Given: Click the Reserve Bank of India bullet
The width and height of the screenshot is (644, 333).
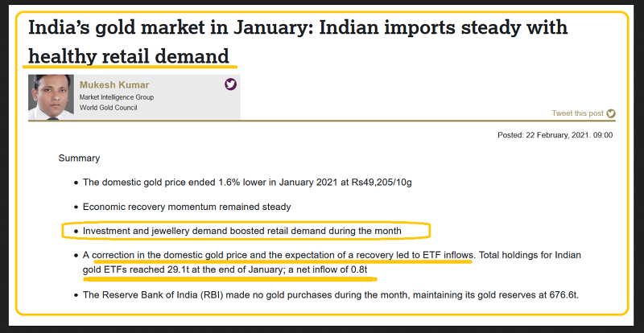Looking at the screenshot, I should tap(330, 294).
